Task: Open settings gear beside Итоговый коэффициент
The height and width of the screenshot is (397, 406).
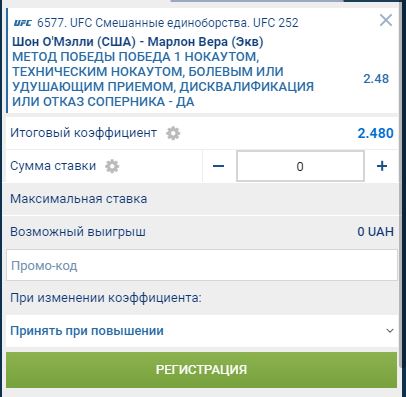Action: [173, 133]
